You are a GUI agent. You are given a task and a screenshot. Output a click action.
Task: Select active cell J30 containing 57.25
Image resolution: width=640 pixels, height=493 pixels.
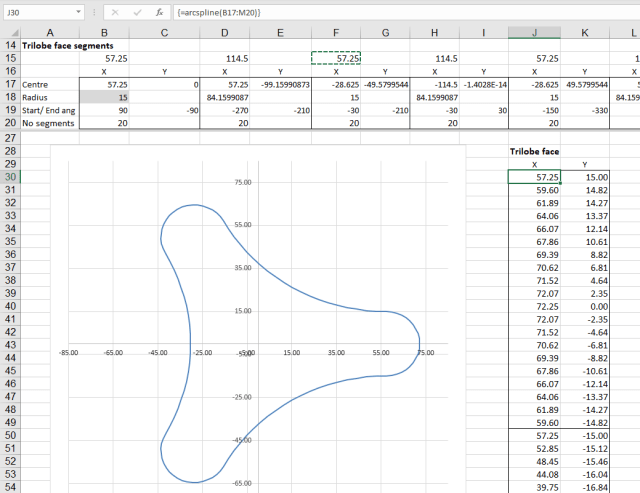(x=534, y=177)
